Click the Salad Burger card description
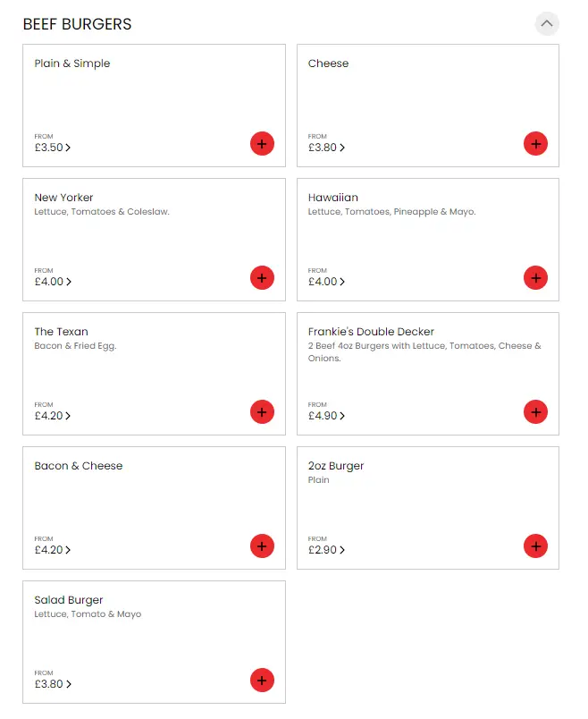588x719 pixels. 88,614
